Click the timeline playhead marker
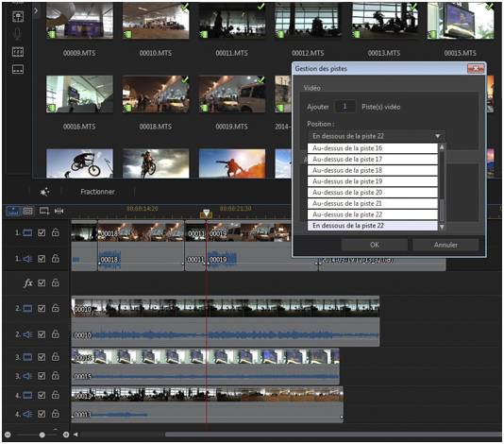Image resolution: width=504 pixels, height=444 pixels. (206, 213)
